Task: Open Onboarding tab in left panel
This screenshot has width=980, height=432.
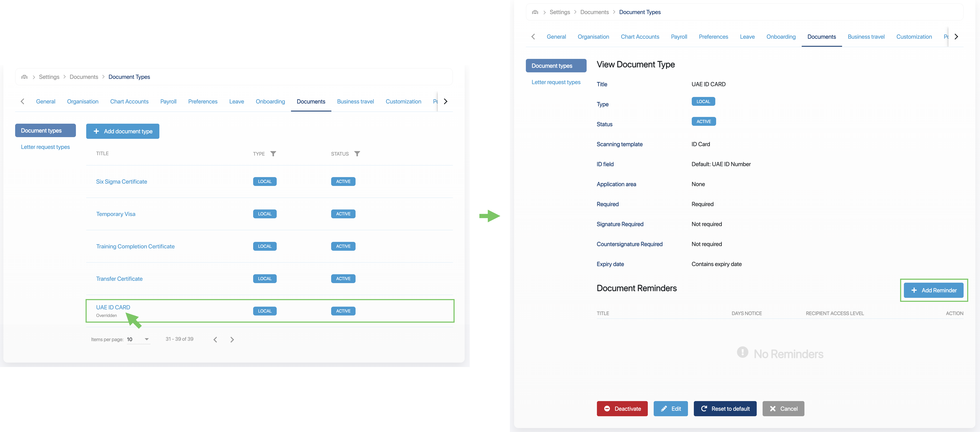Action: click(270, 102)
